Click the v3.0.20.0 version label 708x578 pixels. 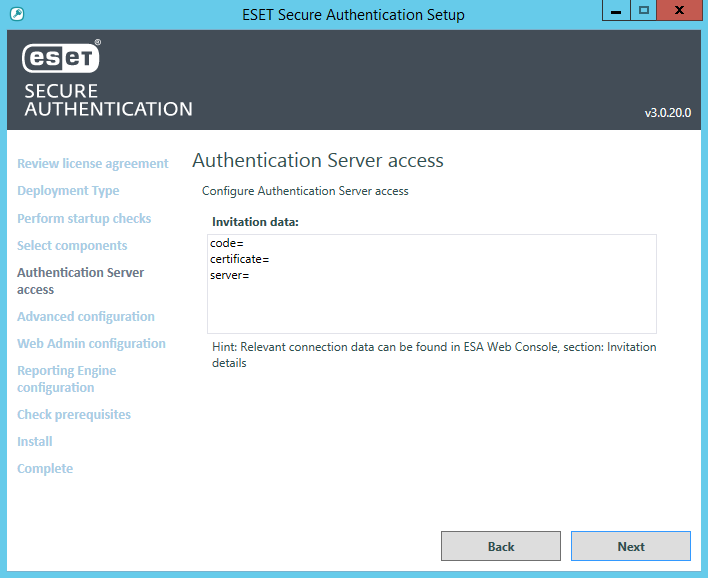click(667, 113)
